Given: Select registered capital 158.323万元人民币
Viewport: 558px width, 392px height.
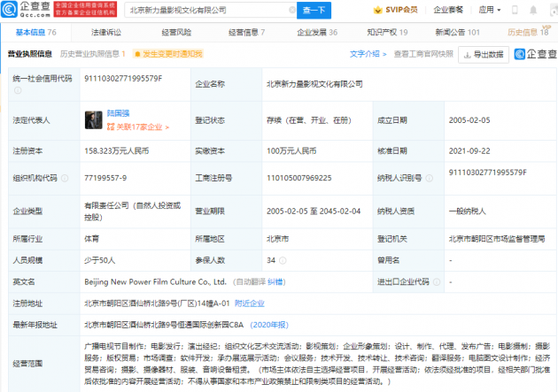Looking at the screenshot, I should (116, 151).
